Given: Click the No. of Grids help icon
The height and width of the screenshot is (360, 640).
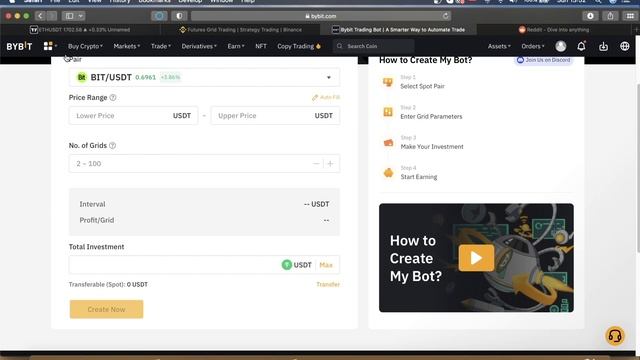Looking at the screenshot, I should (113, 145).
